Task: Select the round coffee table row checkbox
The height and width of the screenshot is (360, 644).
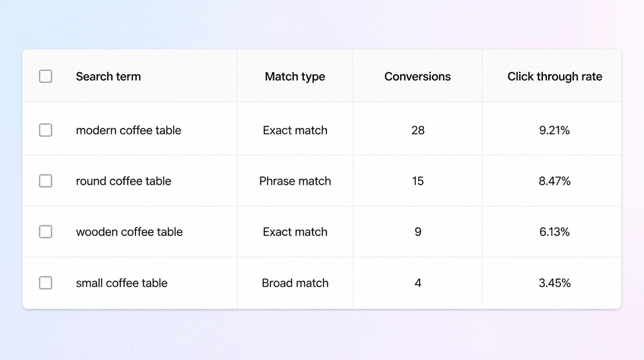Action: point(46,181)
